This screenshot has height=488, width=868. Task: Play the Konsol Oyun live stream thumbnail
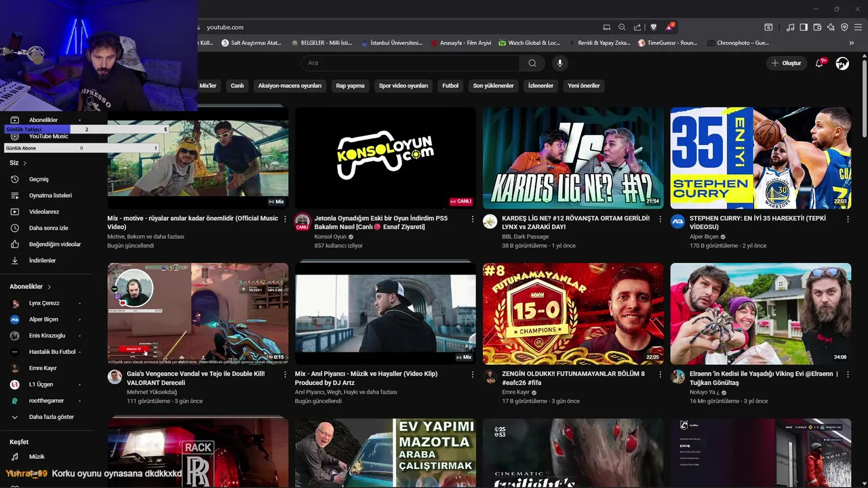(385, 158)
